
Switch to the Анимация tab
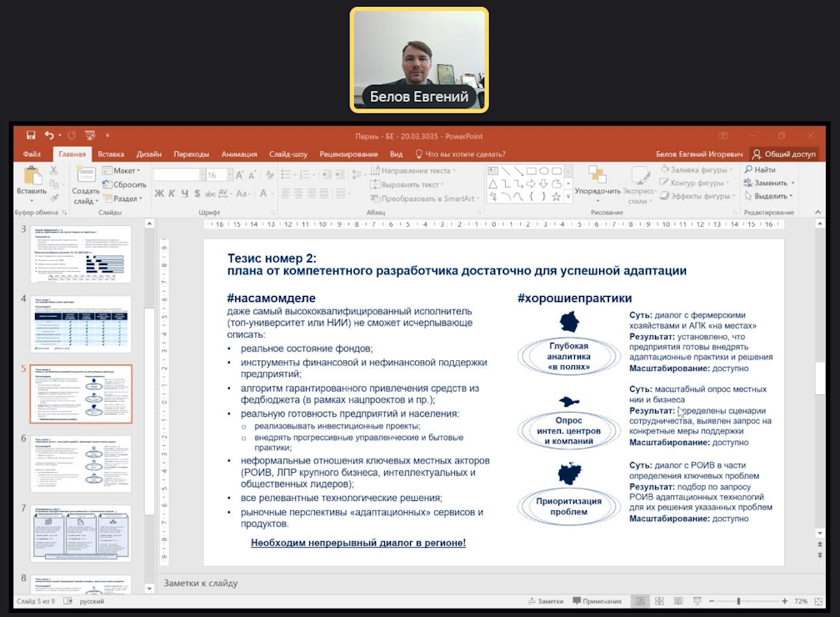(x=239, y=154)
